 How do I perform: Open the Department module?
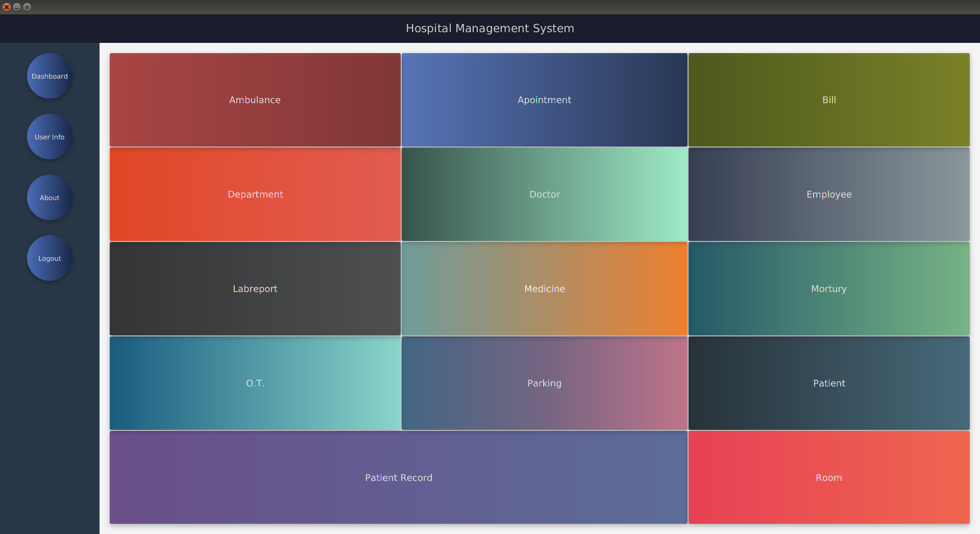point(255,194)
